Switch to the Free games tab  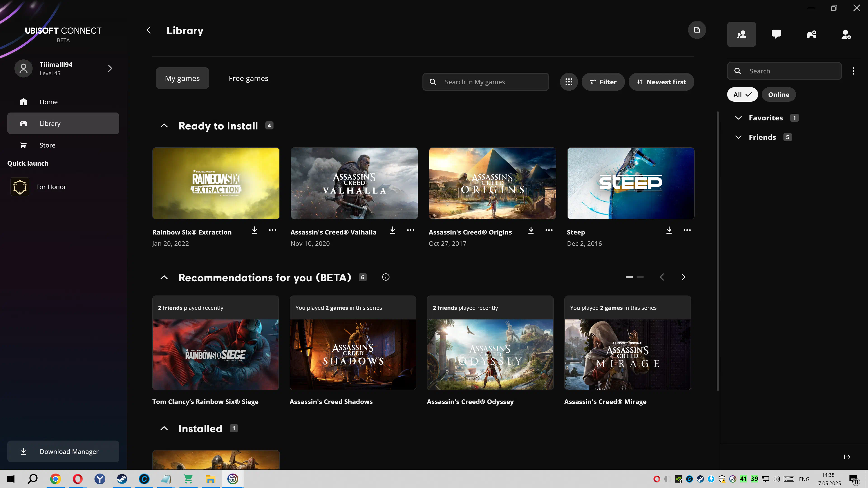pyautogui.click(x=248, y=78)
